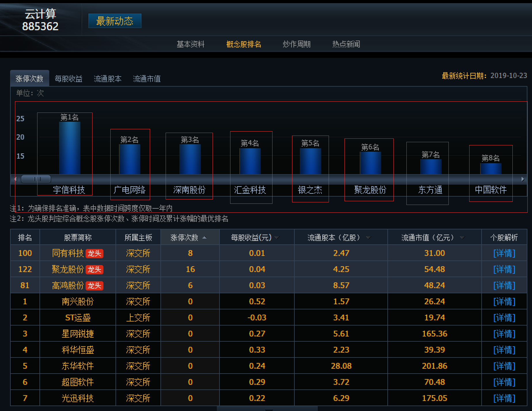Go to 热点新闻 tab

coord(346,44)
